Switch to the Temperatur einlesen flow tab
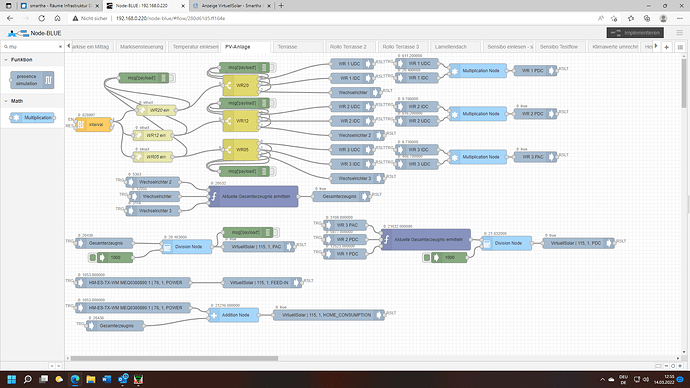Image resolution: width=690 pixels, height=388 pixels. pos(195,47)
